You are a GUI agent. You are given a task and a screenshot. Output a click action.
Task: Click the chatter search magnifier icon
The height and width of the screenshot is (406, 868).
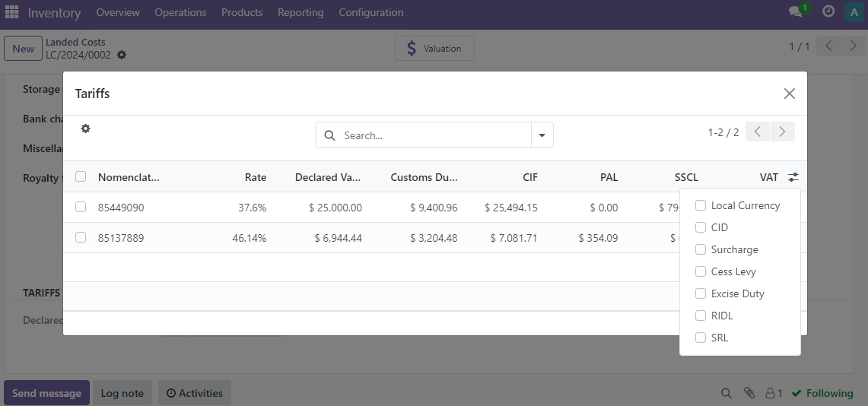727,393
